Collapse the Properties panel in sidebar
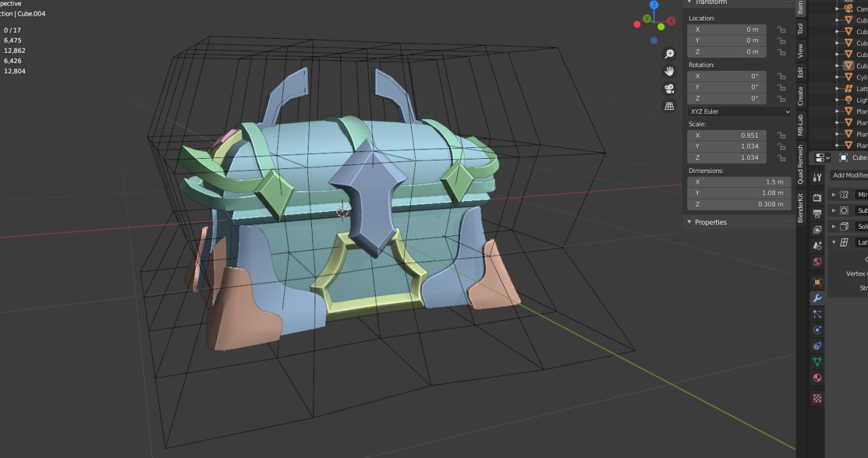 pyautogui.click(x=738, y=222)
